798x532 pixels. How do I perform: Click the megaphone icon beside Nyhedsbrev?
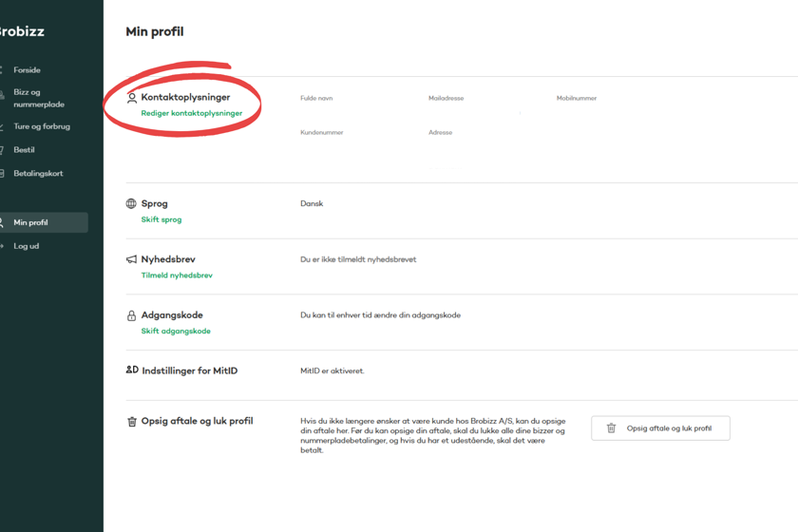[131, 259]
